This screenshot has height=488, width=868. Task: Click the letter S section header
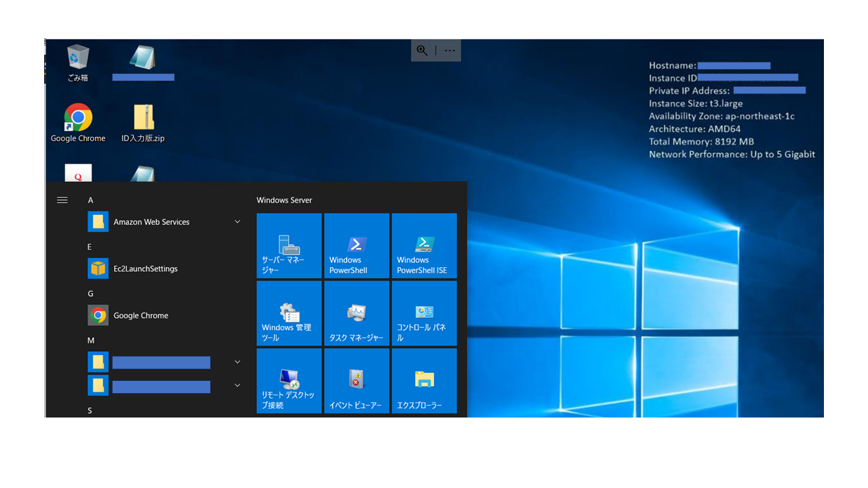(x=90, y=411)
